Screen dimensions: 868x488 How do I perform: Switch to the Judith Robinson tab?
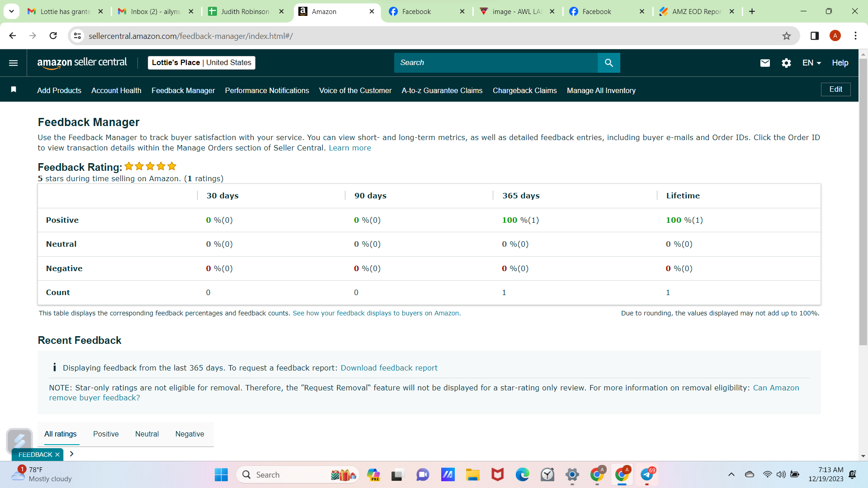245,12
